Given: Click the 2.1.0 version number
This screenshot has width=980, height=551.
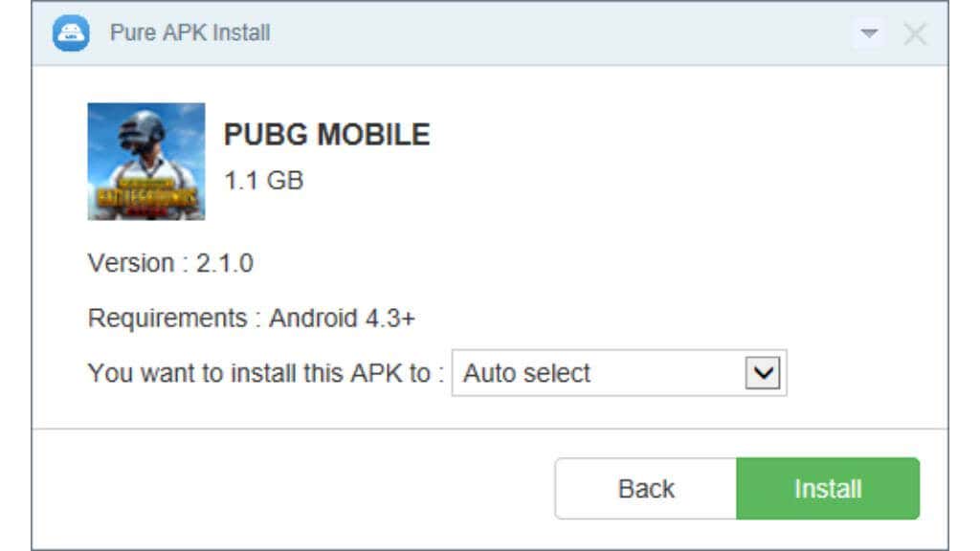Looking at the screenshot, I should pos(225,263).
